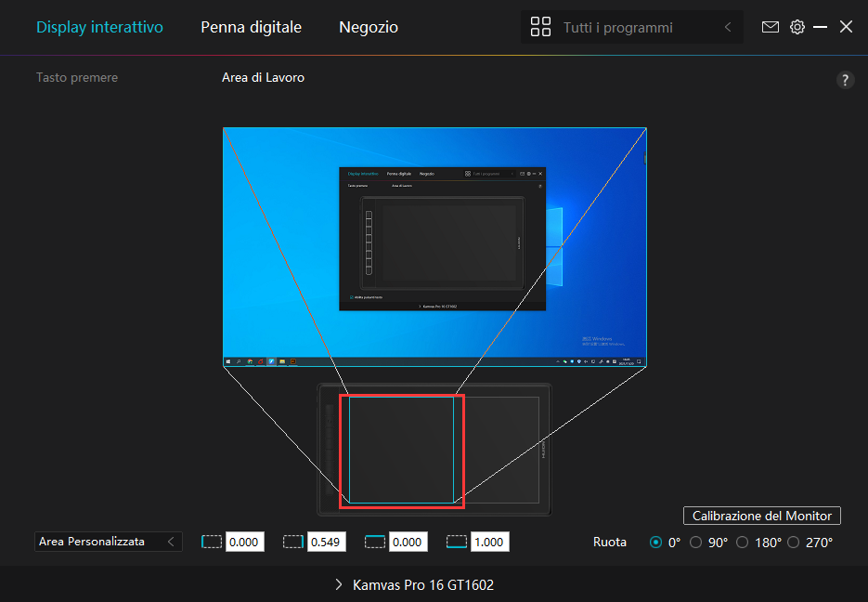Open the settings gear icon
The height and width of the screenshot is (602, 868).
[x=797, y=27]
